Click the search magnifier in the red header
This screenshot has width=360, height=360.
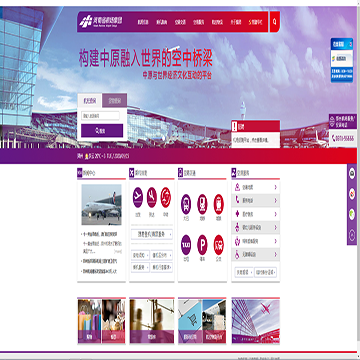point(275,22)
